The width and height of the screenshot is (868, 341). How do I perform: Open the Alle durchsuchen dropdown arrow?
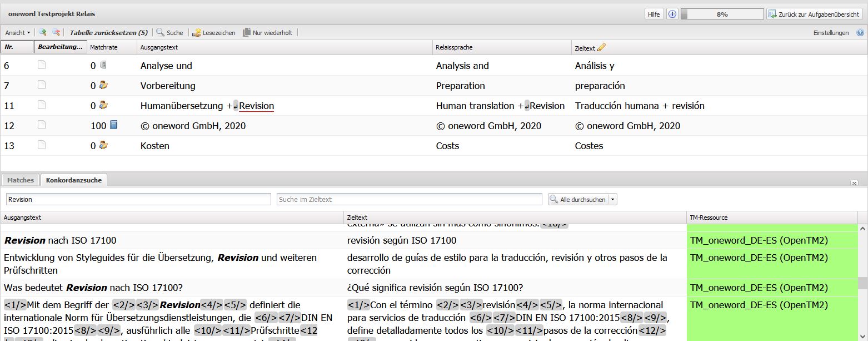pyautogui.click(x=612, y=199)
